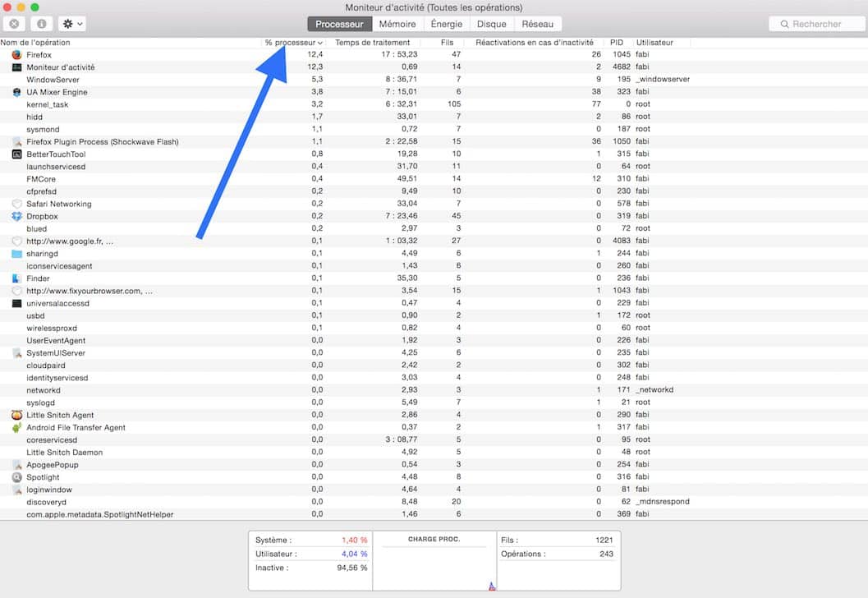Click the icon beside http://www.fixyourbrowser.com
Screen dimensions: 868x598
[16, 291]
